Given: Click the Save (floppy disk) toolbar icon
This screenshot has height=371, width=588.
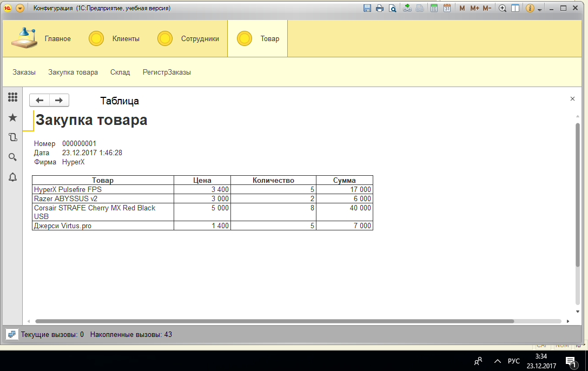Looking at the screenshot, I should 367,8.
